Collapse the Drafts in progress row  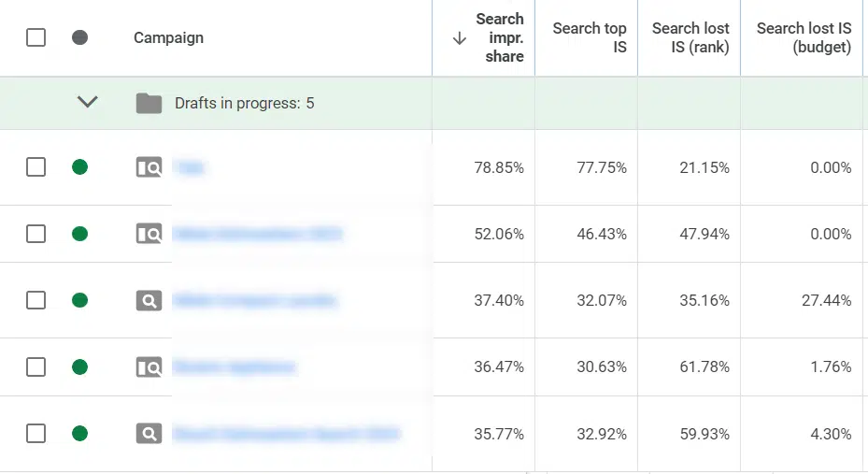87,103
